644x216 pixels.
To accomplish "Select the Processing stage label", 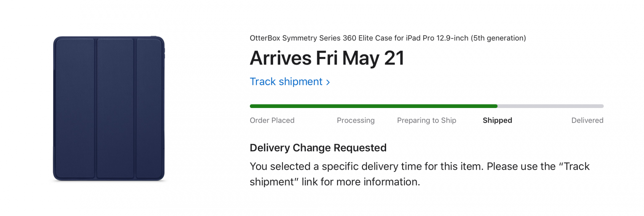I will pos(355,120).
